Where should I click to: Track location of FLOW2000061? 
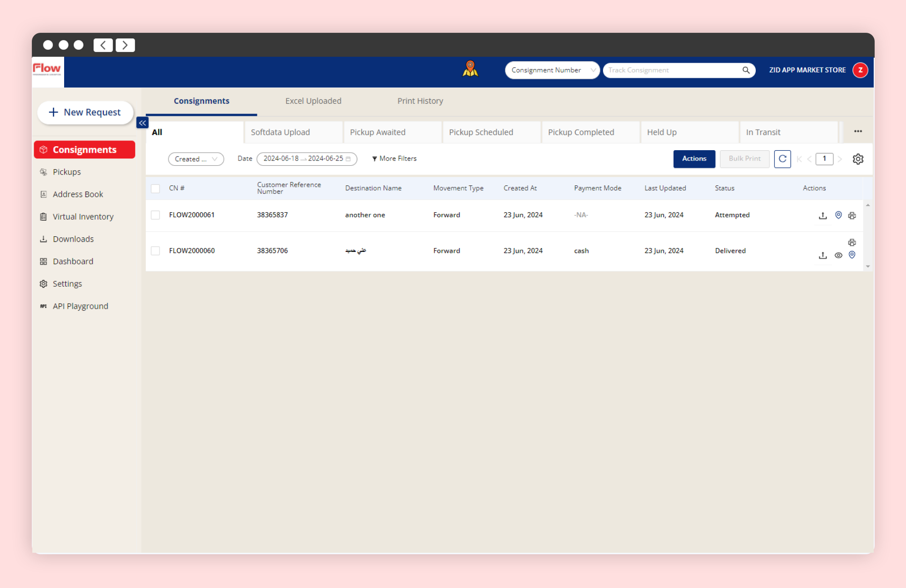[838, 215]
